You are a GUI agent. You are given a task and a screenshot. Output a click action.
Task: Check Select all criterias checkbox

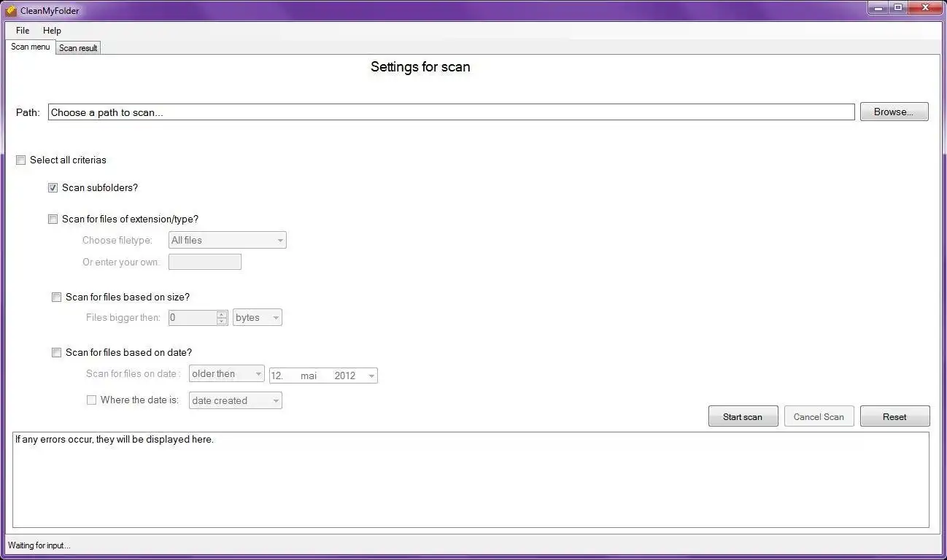[21, 160]
